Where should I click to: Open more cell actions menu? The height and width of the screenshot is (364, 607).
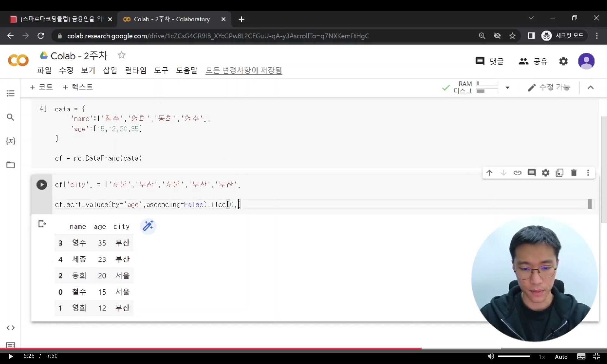tap(588, 173)
